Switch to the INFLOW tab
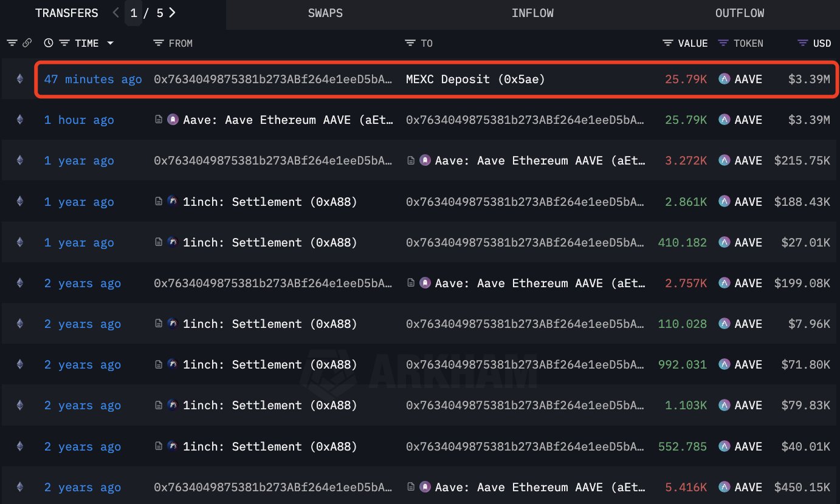840x504 pixels. [532, 13]
